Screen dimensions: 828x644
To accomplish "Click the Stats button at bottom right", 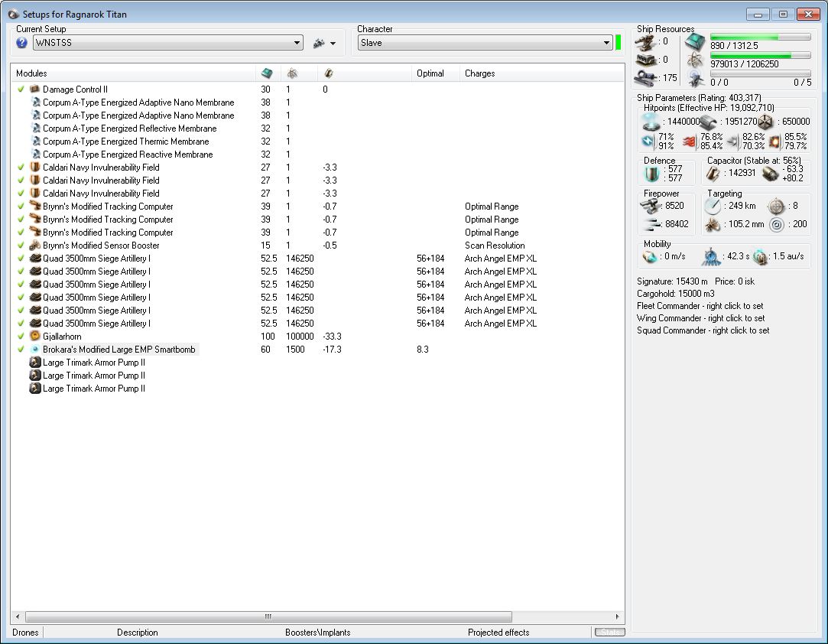I will click(x=610, y=632).
